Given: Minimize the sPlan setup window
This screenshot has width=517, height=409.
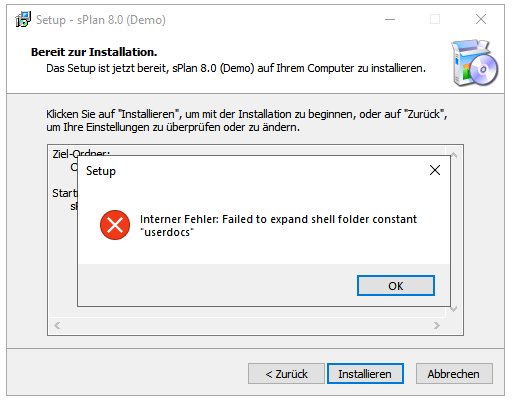Looking at the screenshot, I should click(390, 19).
